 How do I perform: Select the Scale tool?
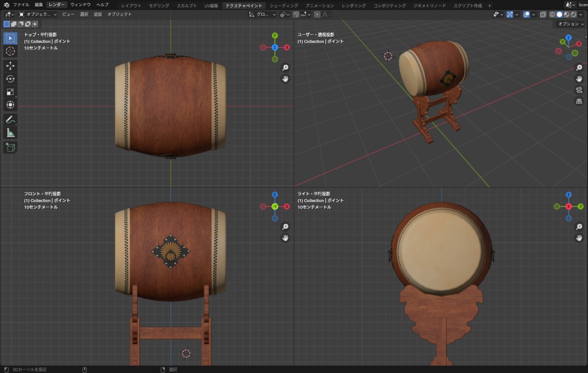tap(10, 92)
